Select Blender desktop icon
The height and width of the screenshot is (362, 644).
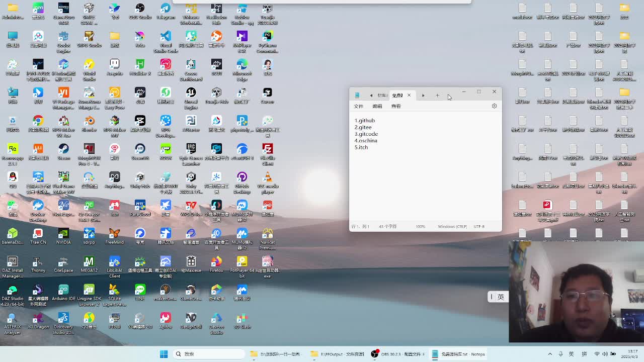pyautogui.click(x=89, y=124)
